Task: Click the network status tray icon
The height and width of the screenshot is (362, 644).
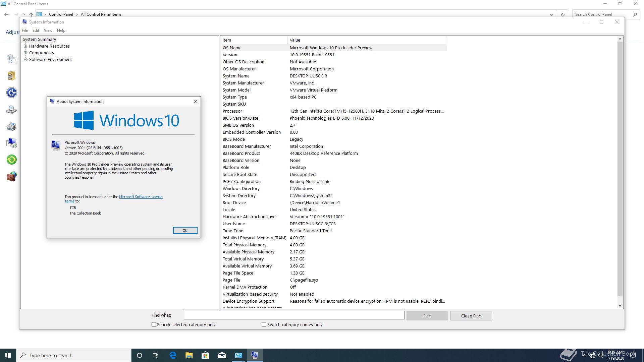Action: (593, 356)
